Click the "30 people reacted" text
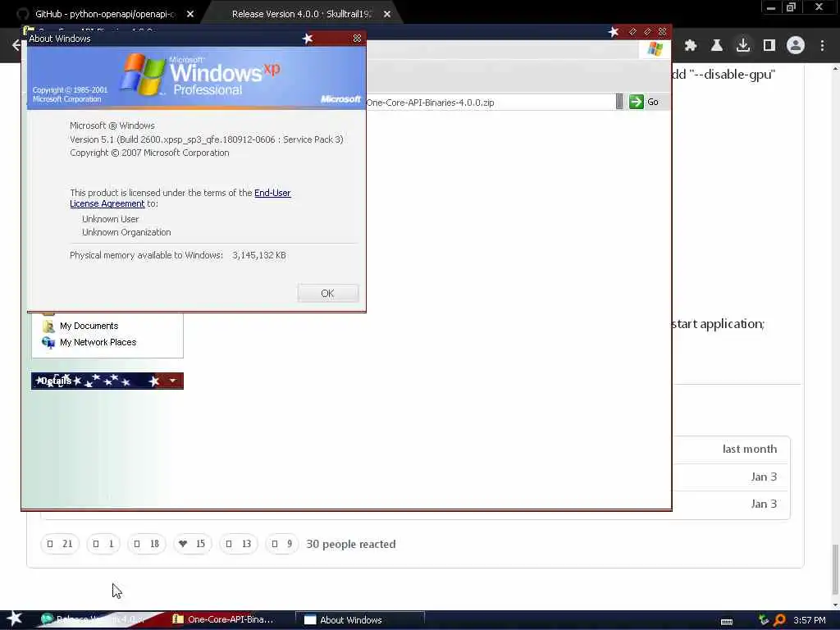 click(x=351, y=545)
